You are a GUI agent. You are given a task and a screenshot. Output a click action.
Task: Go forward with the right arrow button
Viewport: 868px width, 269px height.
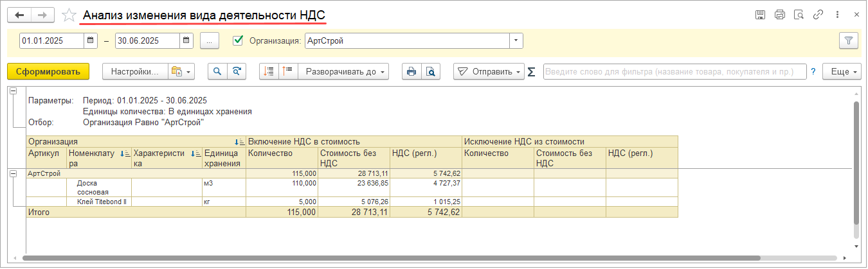[x=42, y=14]
